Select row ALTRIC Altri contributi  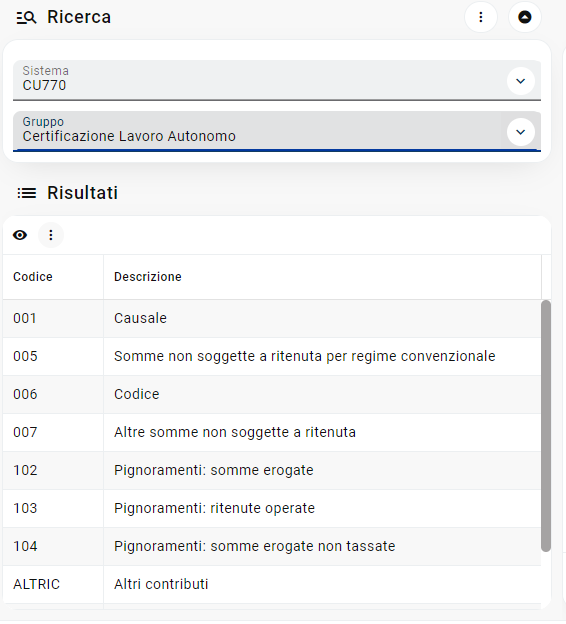pos(272,585)
